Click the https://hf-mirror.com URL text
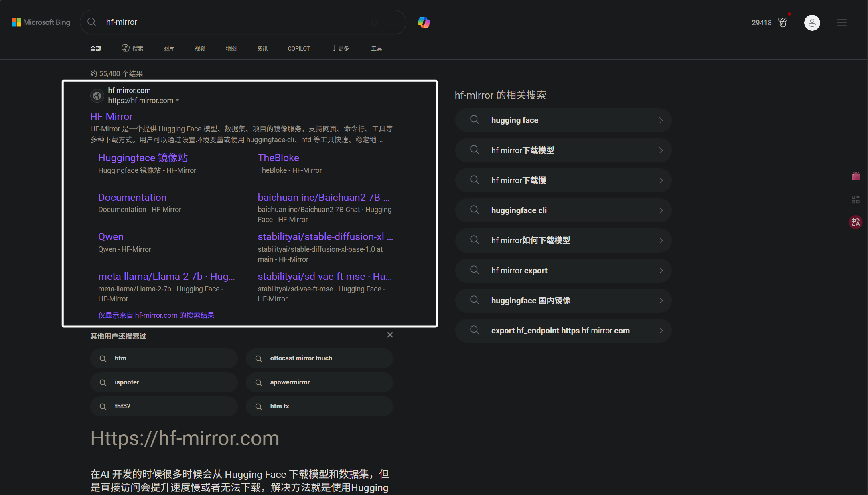Screen dimensions: 868x495 [x=140, y=101]
